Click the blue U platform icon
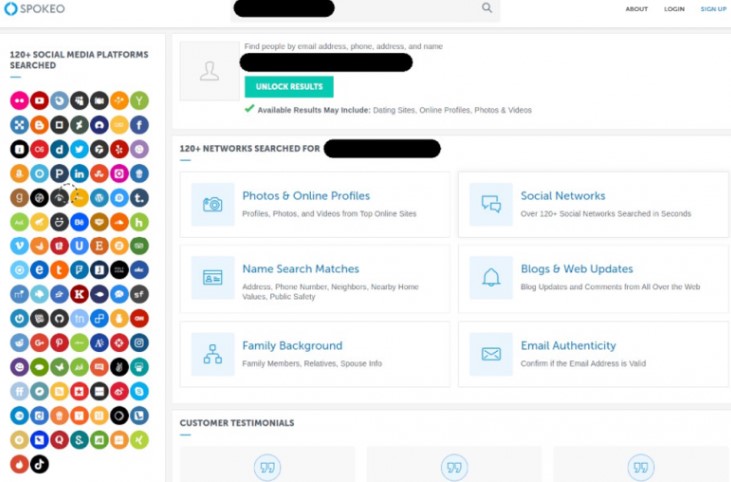Viewport: 731px width, 482px height. point(79,246)
